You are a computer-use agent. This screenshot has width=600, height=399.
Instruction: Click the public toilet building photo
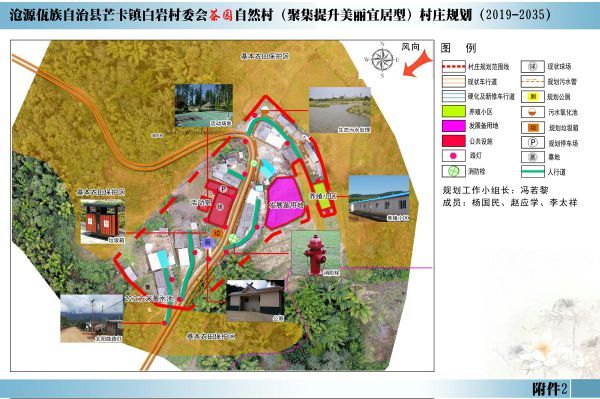coord(255,301)
